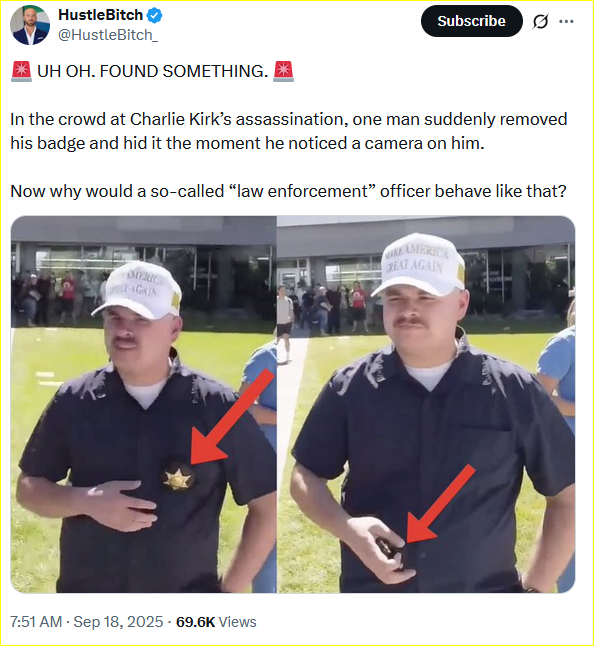The width and height of the screenshot is (594, 646).
Task: Click the siren emoji before UH OH
Action: tap(21, 71)
